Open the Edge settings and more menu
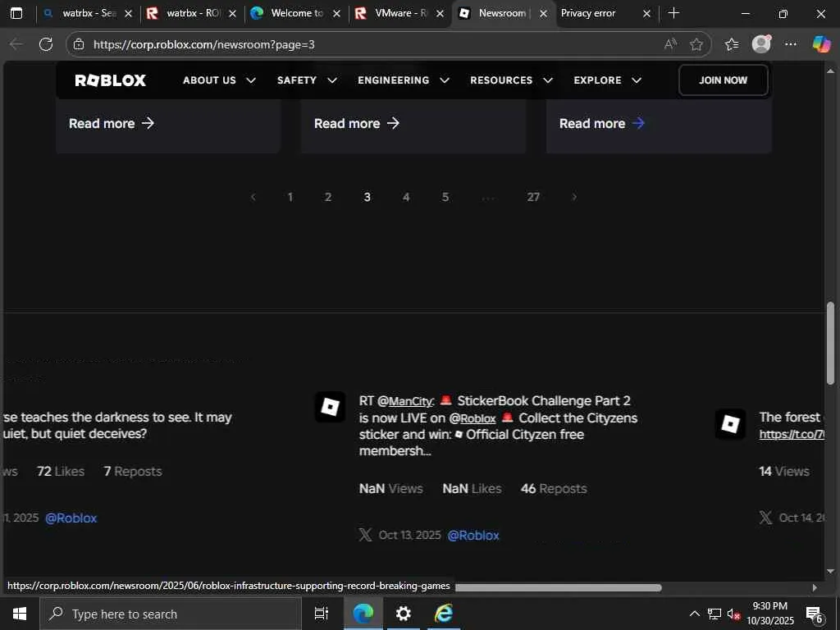 click(791, 44)
